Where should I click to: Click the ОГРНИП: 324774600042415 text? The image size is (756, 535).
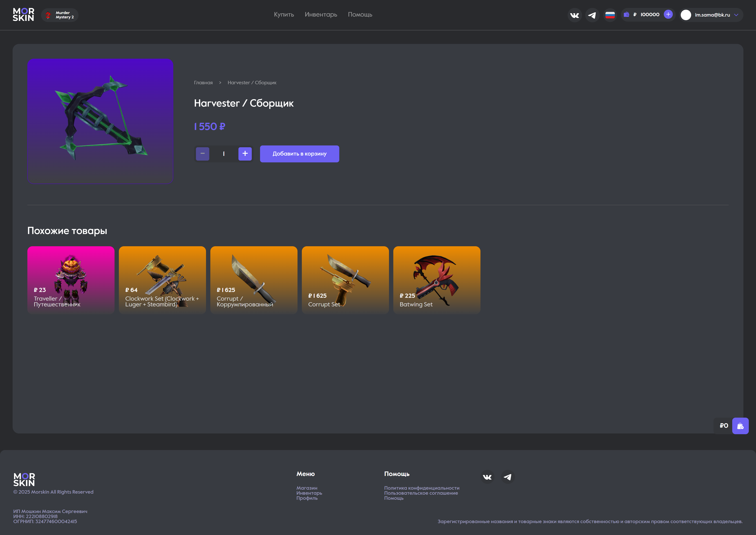pos(45,521)
